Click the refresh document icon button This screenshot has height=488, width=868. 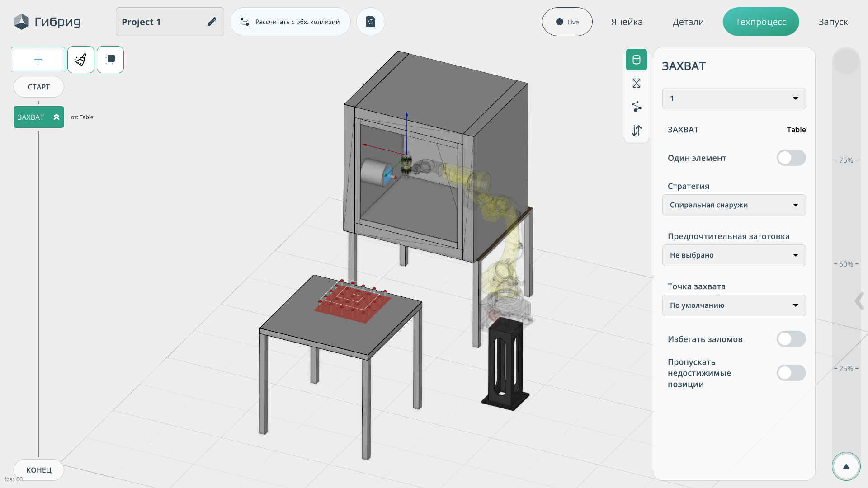point(370,22)
